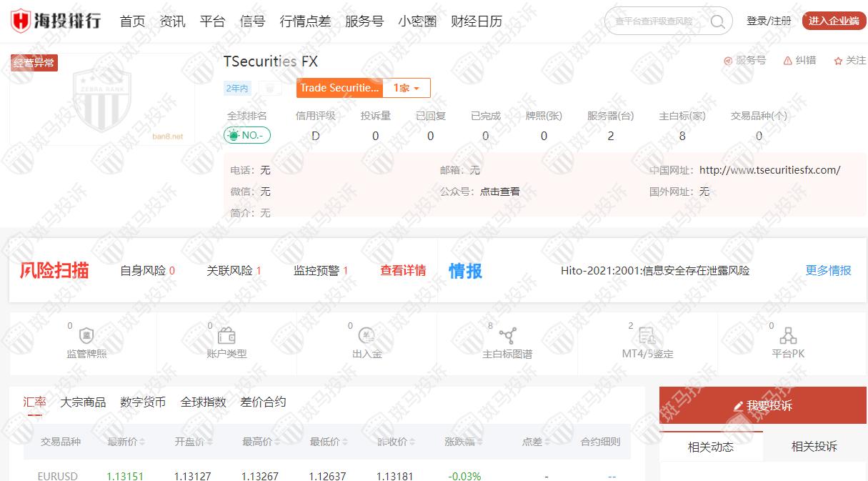Open the MT4/5鉴定 verification icon
The width and height of the screenshot is (868, 481).
[x=647, y=336]
